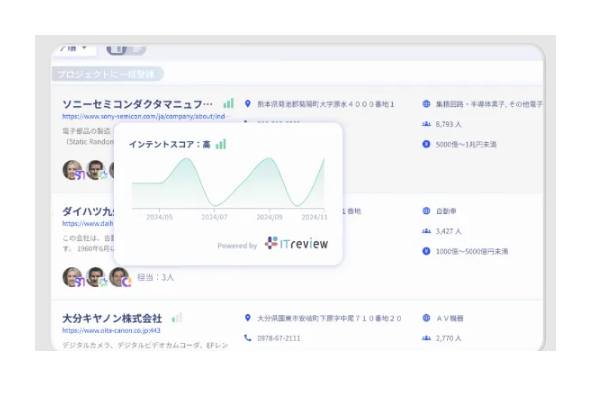The image size is (600, 400).
Task: Click the Sony Semiconductor intent score bars icon
Action: tap(228, 103)
